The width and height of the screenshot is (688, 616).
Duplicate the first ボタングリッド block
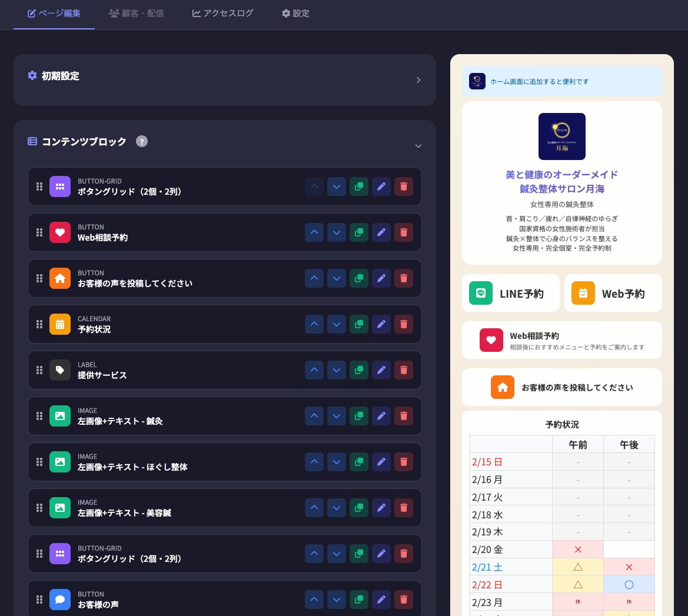(359, 187)
